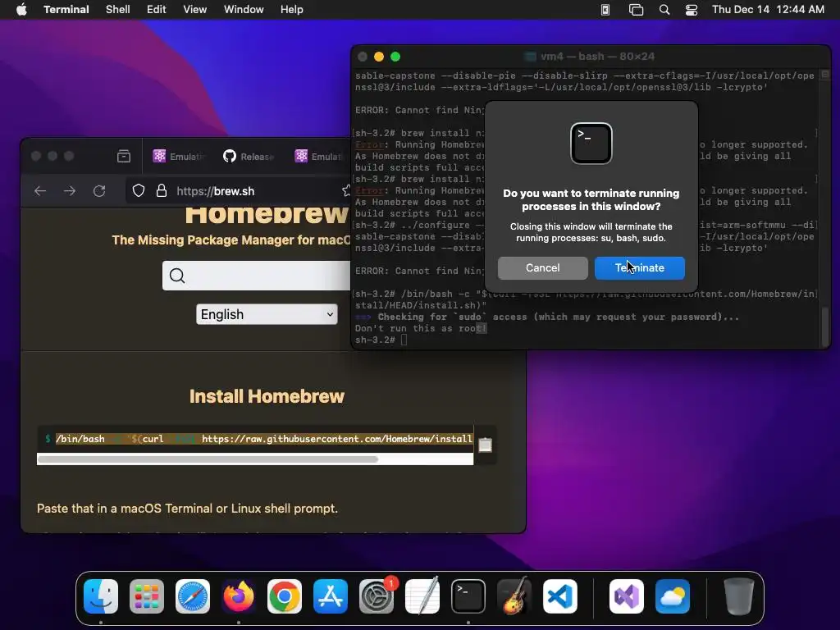Click the highlighted Homebrew install command text
The height and width of the screenshot is (630, 840).
264,439
